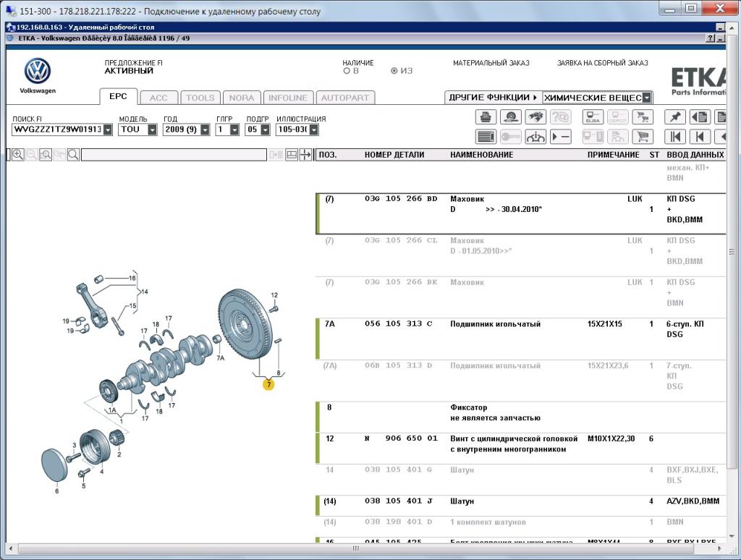
Task: Click the crankshaft in the illustration
Action: pyautogui.click(x=165, y=364)
